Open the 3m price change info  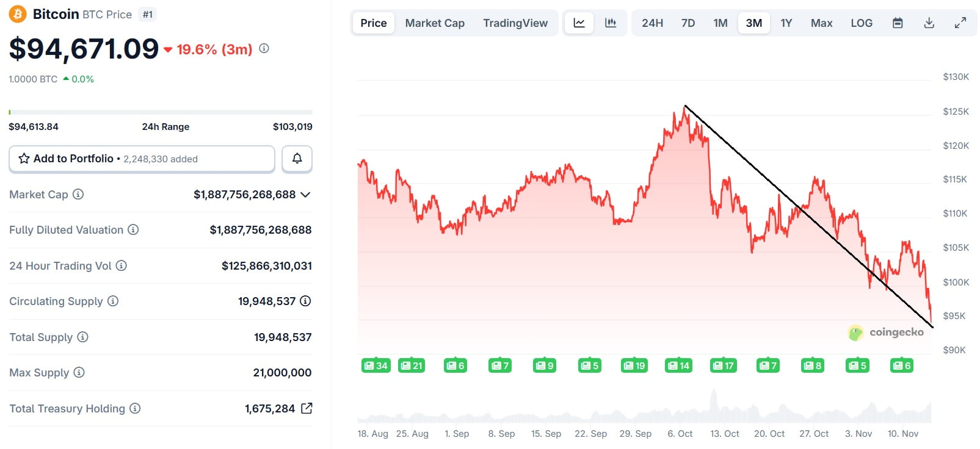point(264,48)
